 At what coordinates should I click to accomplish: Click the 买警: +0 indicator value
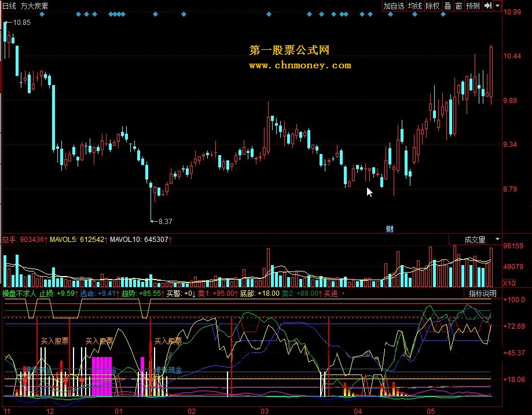[181, 293]
